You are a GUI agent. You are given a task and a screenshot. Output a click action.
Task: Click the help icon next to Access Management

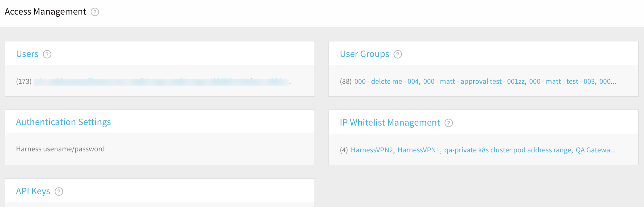click(95, 12)
